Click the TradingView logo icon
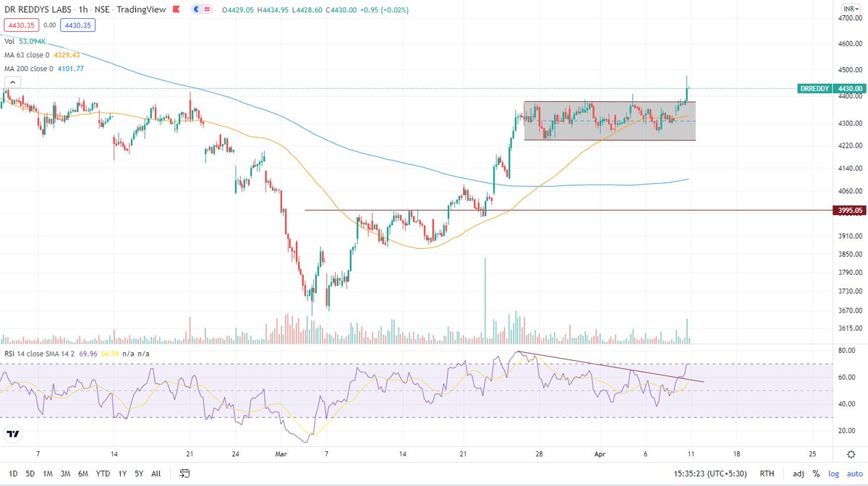The image size is (868, 486). [13, 435]
